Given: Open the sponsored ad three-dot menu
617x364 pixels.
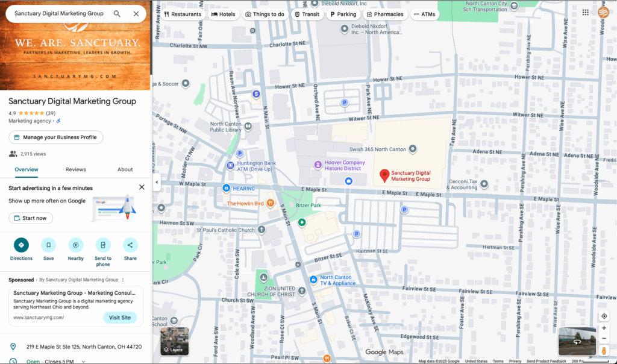Looking at the screenshot, I should (x=123, y=280).
